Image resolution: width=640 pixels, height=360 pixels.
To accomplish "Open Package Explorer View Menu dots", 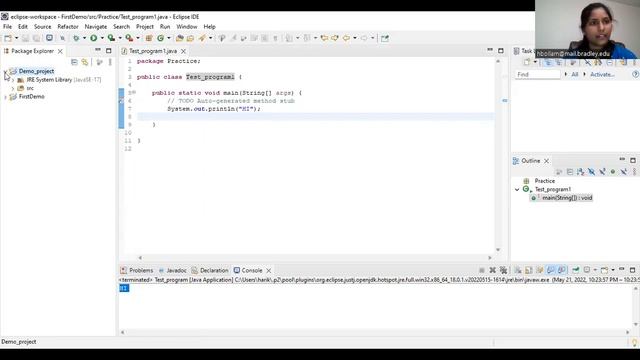I will (110, 62).
